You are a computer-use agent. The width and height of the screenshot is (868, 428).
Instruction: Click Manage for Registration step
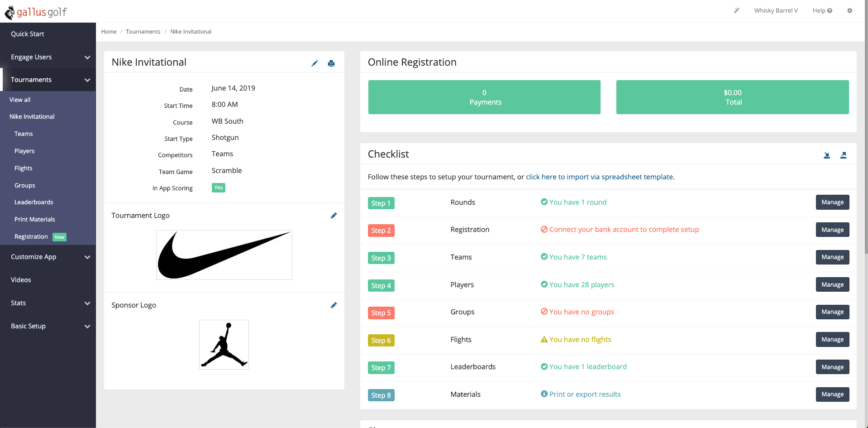point(832,230)
